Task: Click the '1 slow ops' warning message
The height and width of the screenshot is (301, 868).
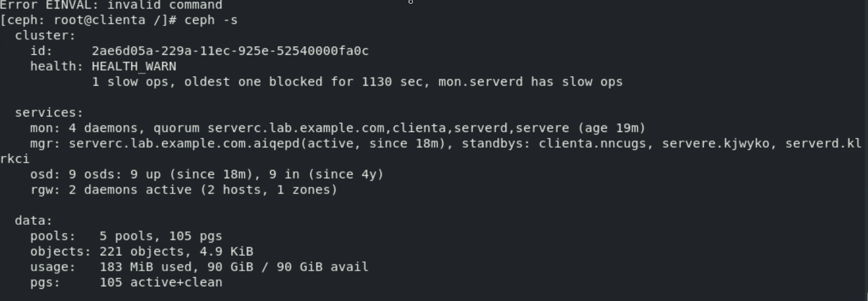Action: coord(130,82)
